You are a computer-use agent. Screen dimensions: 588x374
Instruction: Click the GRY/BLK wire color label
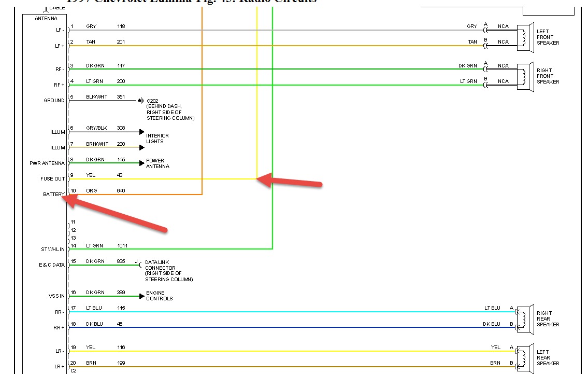tap(96, 128)
